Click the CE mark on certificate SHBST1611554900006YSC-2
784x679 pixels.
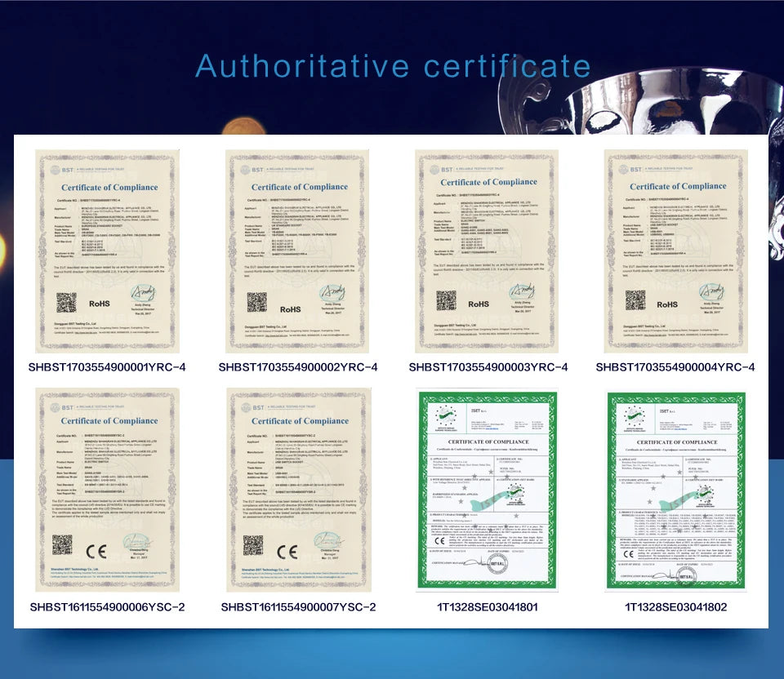pyautogui.click(x=96, y=549)
